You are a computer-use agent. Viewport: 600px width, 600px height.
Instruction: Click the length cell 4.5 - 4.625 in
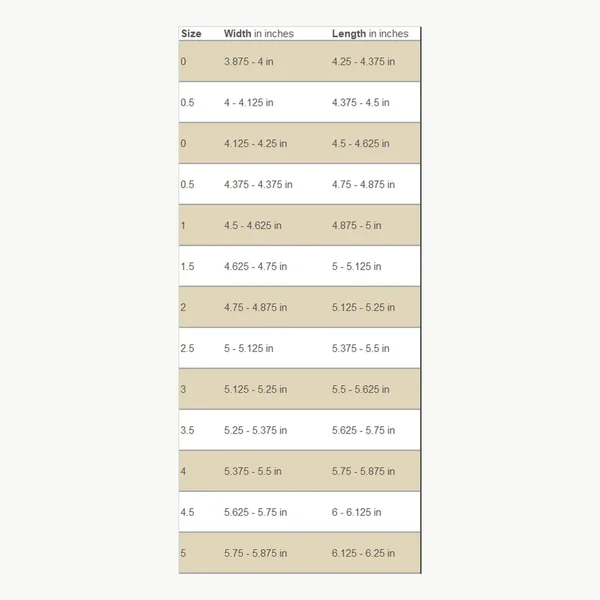point(360,143)
